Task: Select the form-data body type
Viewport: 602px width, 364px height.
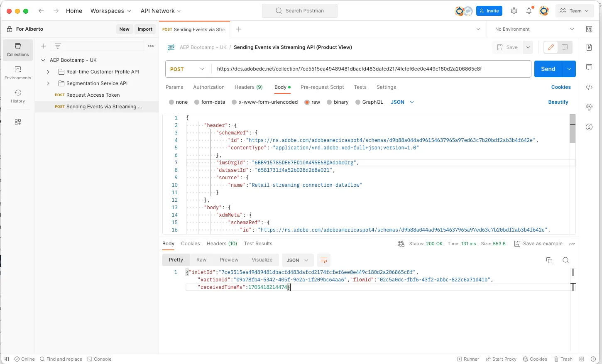Action: [x=210, y=102]
